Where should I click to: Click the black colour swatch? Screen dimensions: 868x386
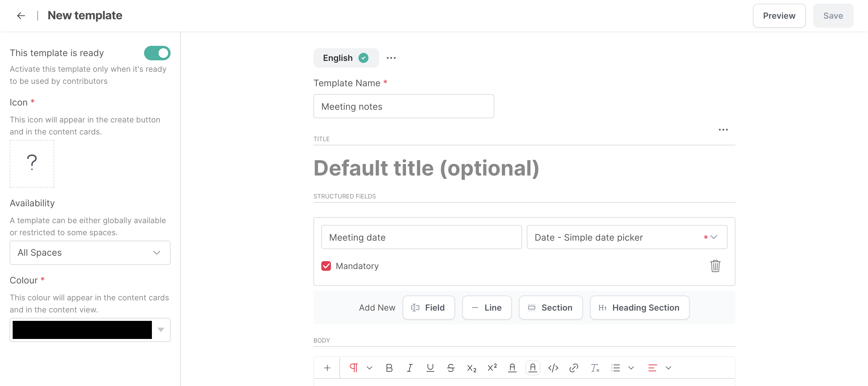click(x=82, y=330)
